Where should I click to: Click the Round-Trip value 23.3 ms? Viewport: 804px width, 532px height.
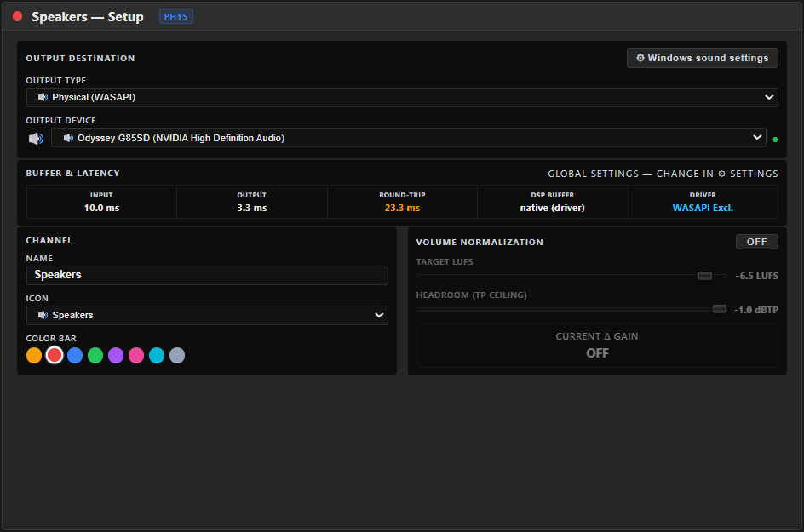coord(403,208)
